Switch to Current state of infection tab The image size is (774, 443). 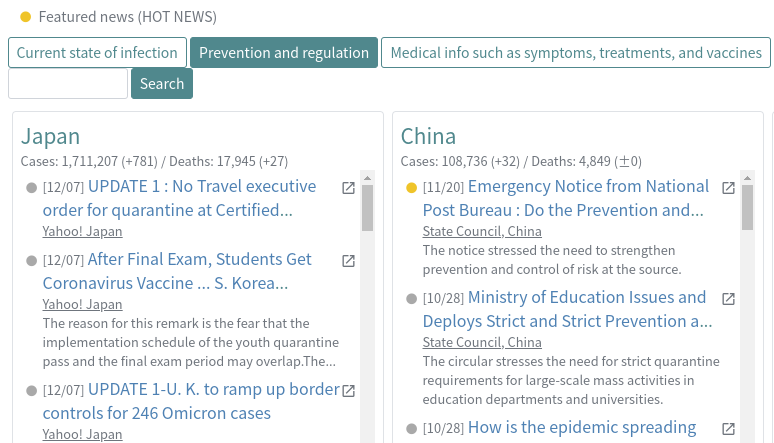[97, 52]
